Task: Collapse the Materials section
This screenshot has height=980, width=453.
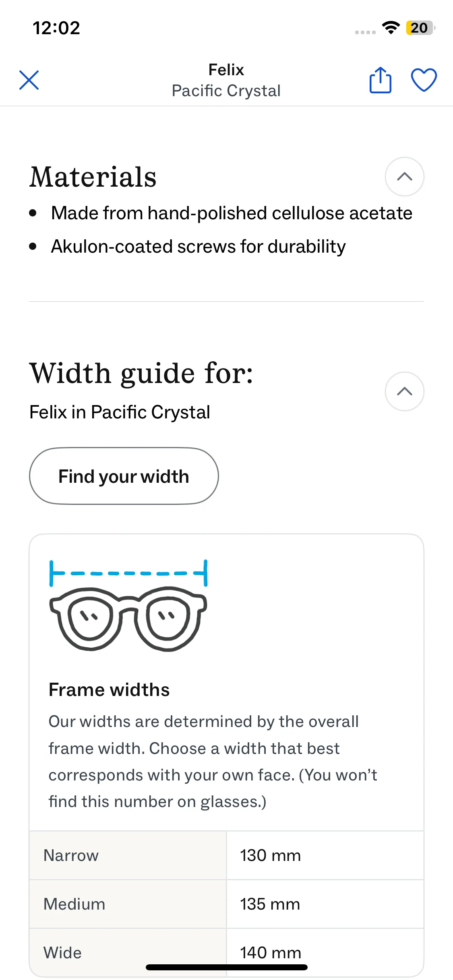Action: (404, 177)
